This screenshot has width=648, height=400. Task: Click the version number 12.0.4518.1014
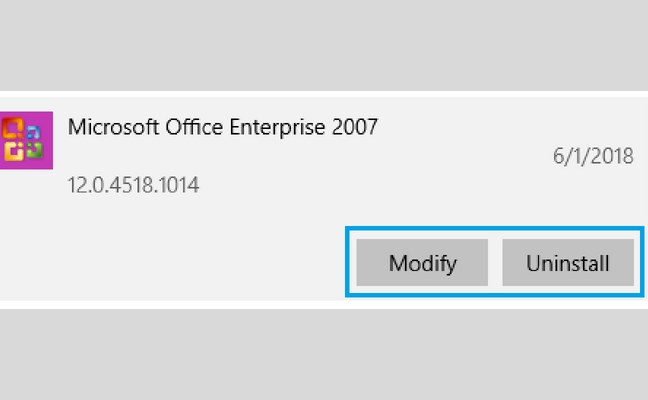point(133,185)
